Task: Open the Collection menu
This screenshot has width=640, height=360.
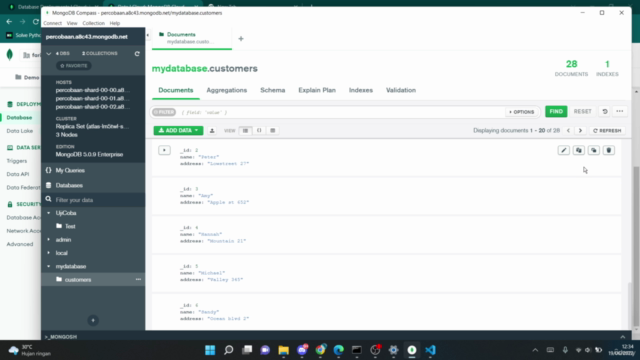Action: point(93,23)
